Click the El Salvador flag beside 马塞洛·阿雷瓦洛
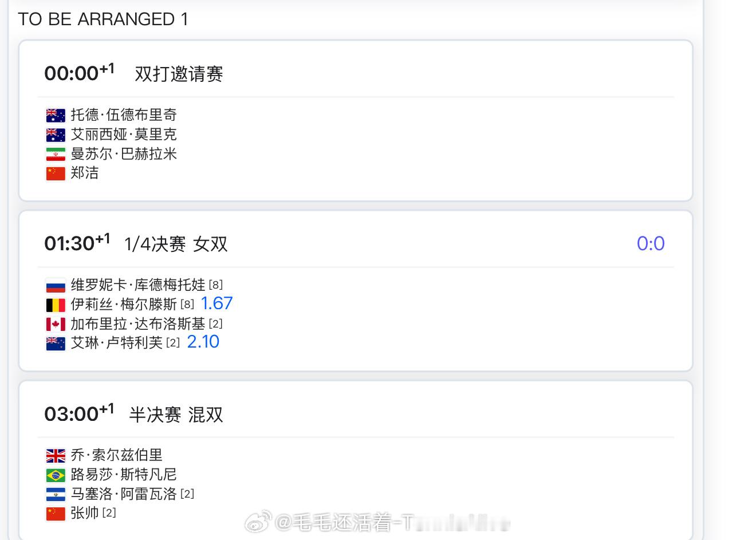The width and height of the screenshot is (756, 540). pos(56,494)
